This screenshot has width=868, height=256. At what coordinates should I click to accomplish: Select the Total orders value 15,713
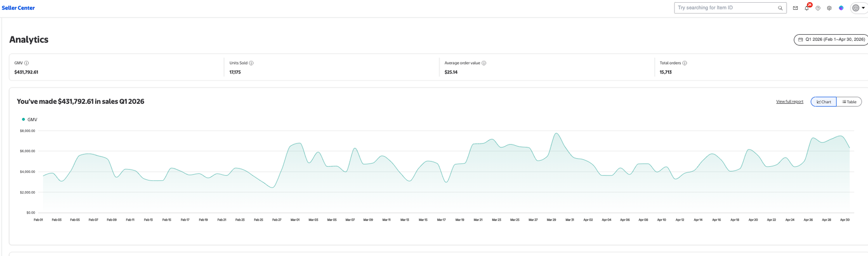coord(666,72)
